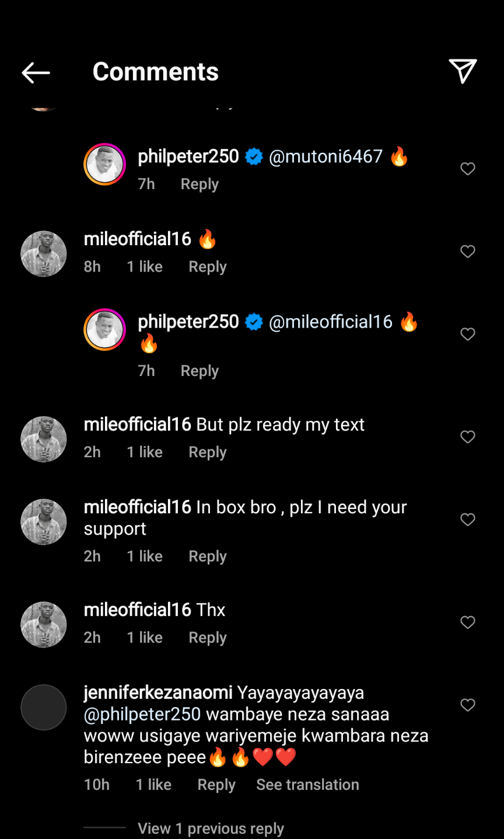Tap the share paper-plane icon
Viewport: 504px width, 839px height.
tap(463, 71)
